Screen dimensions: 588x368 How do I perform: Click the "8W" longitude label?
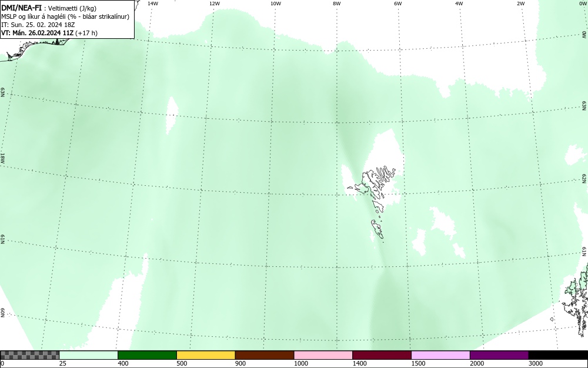point(337,4)
